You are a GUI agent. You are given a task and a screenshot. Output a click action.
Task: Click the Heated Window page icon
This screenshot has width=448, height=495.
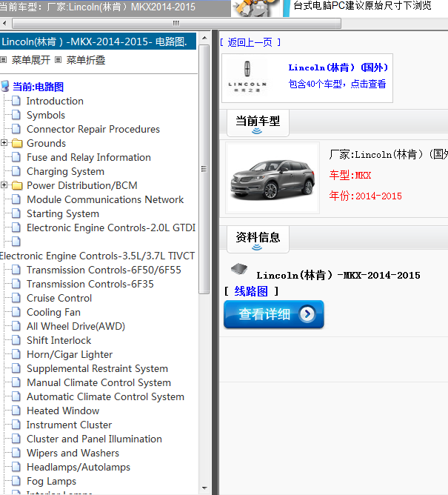(x=16, y=411)
